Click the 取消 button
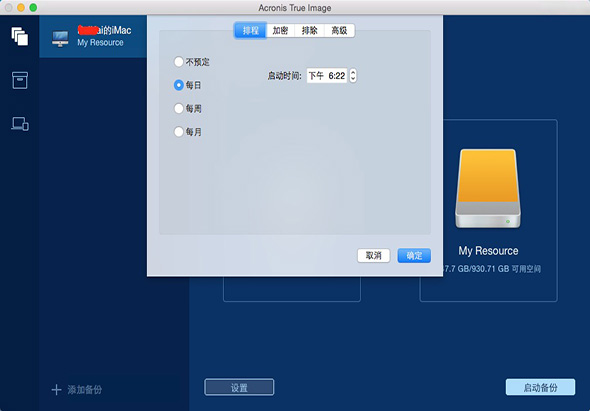This screenshot has height=411, width=590. coord(374,256)
